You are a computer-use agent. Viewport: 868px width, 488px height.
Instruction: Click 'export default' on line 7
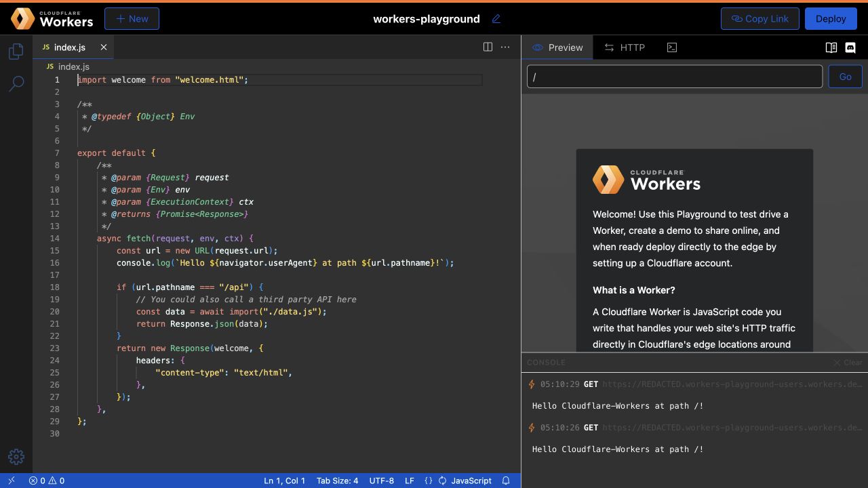point(111,153)
